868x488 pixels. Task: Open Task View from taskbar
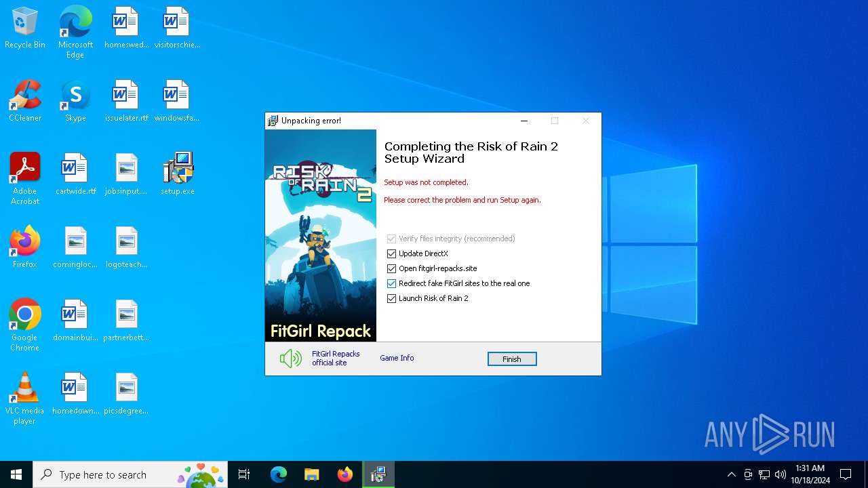(x=244, y=474)
